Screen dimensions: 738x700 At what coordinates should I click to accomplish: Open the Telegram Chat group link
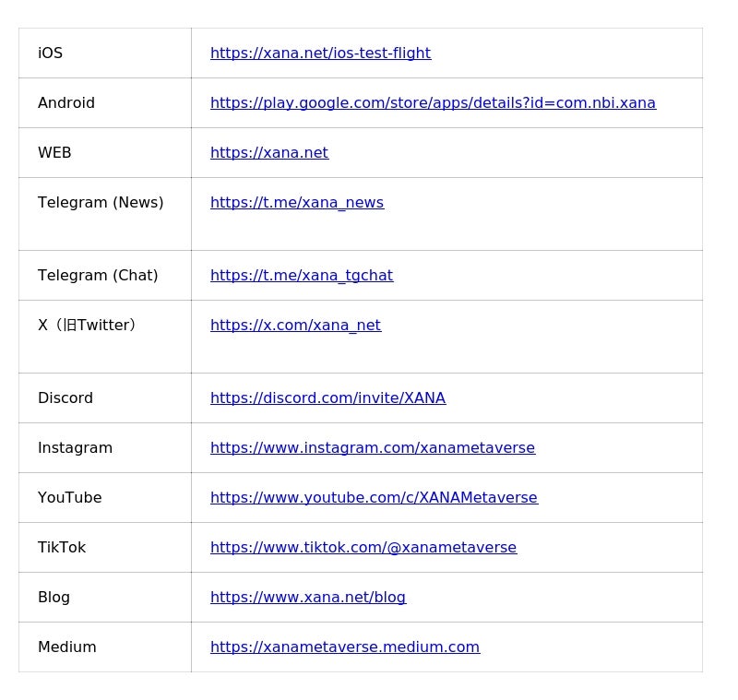pos(302,276)
